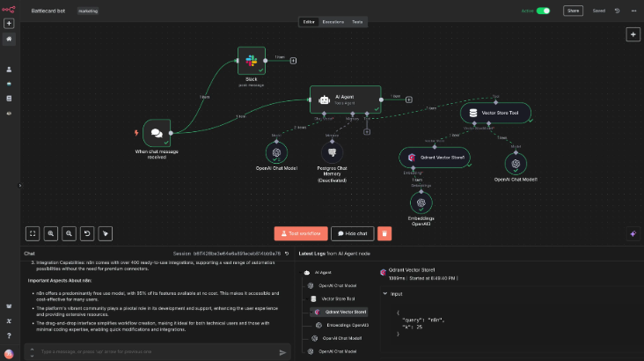Add a node after Slack output
This screenshot has height=361, width=644.
pyautogui.click(x=294, y=60)
